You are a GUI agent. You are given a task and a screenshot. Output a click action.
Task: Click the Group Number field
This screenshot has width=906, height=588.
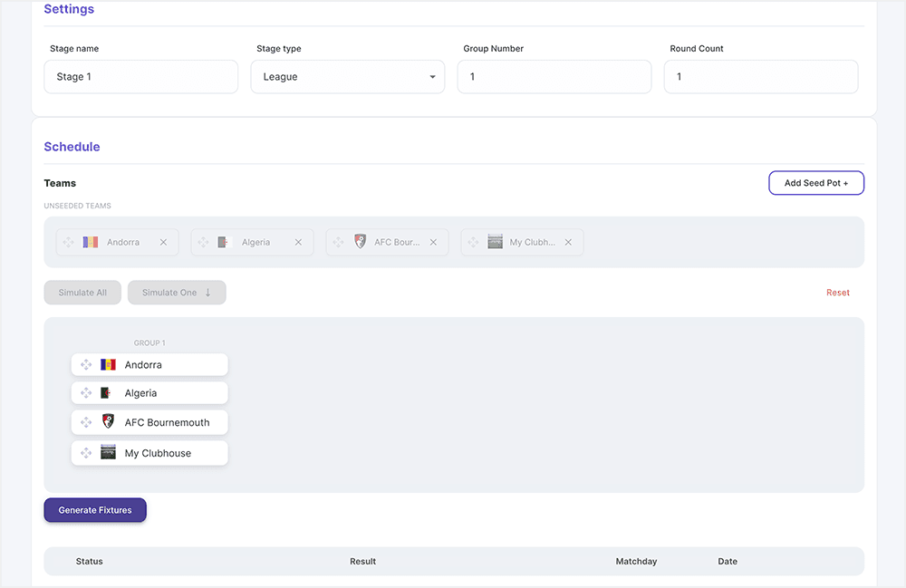[x=554, y=77]
